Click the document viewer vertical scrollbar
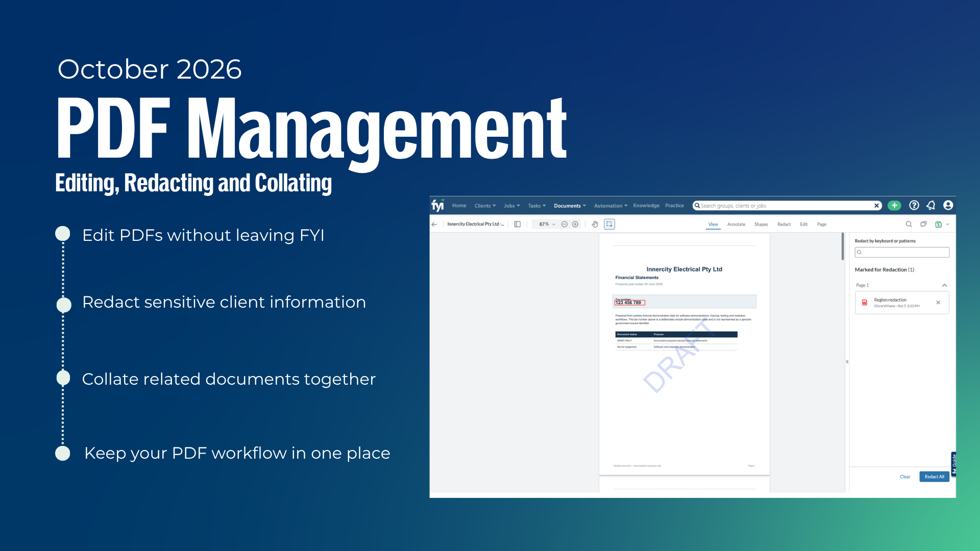Image resolution: width=980 pixels, height=551 pixels. [843, 246]
